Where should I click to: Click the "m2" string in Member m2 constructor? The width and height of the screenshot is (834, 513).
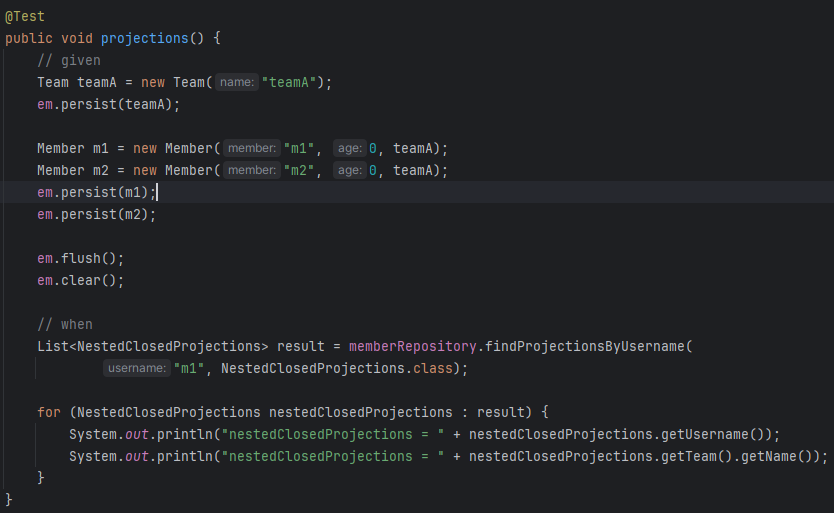[x=299, y=170]
